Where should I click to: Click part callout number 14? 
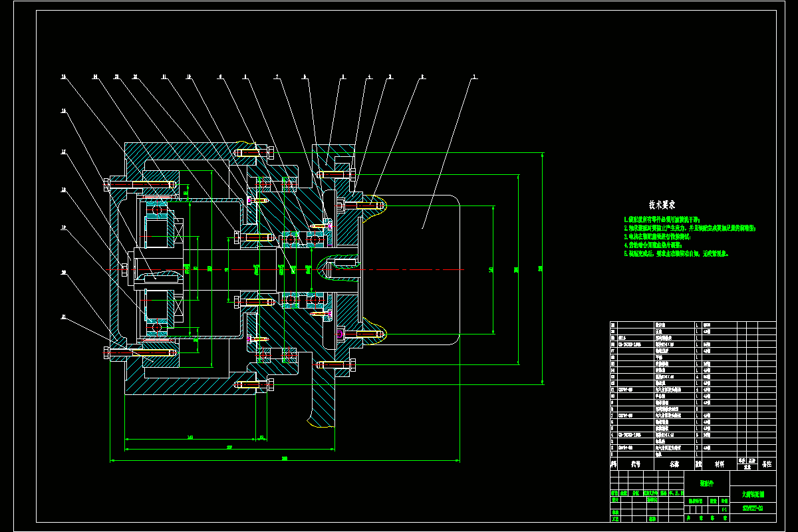click(95, 76)
